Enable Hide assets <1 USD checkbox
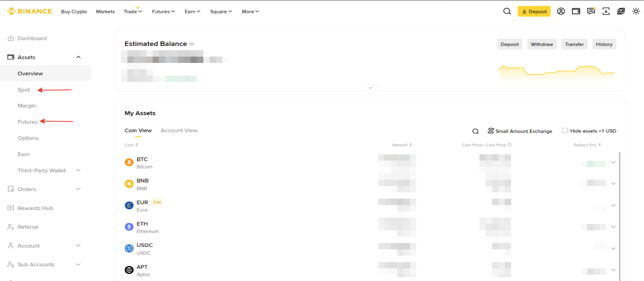The image size is (644, 281). coord(565,131)
